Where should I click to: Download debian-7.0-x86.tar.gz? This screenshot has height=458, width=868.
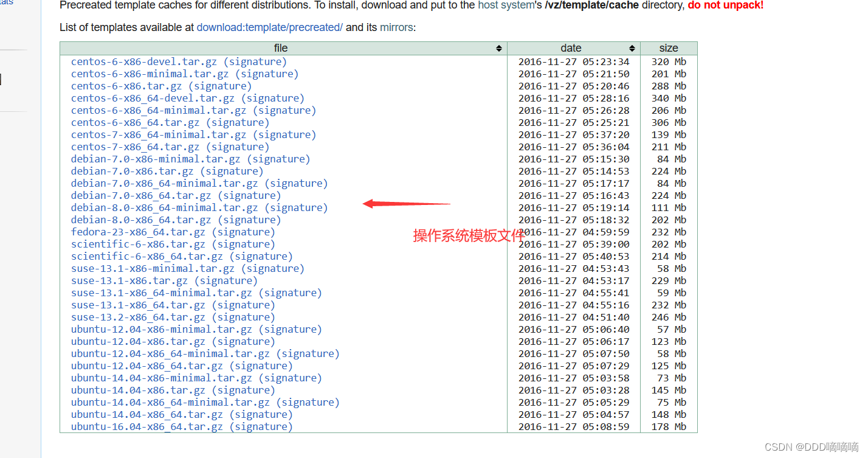click(132, 171)
